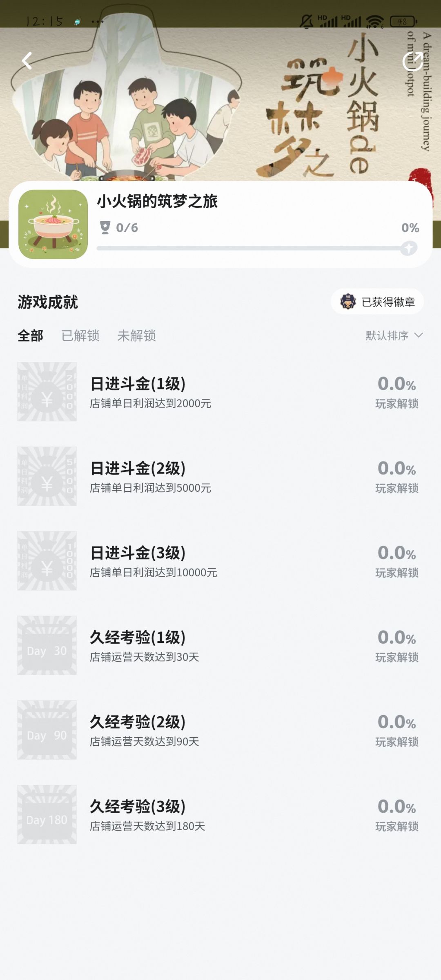Screen dimensions: 441x980
Task: Tap the badge icon in 已获得徽章
Action: 348,302
